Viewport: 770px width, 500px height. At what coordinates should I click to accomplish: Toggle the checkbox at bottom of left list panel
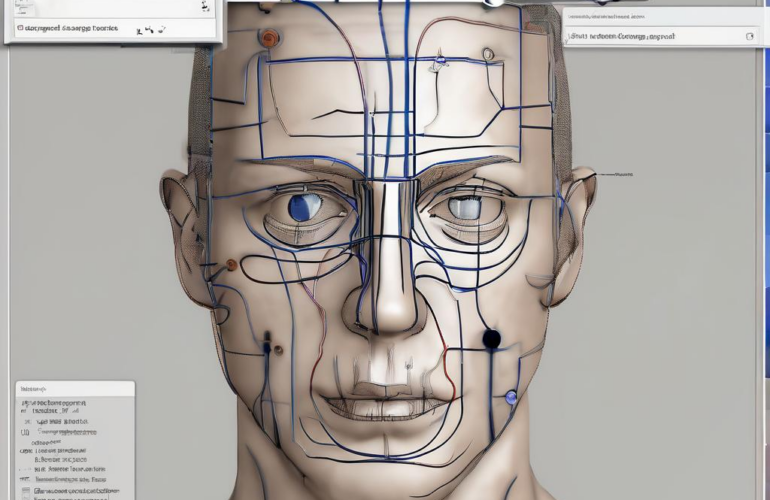pos(26,491)
